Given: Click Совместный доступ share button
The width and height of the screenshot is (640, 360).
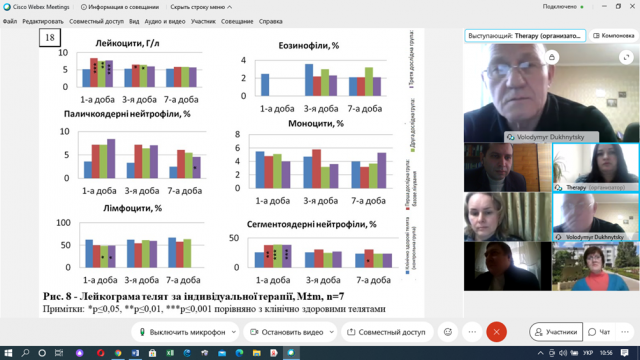Looking at the screenshot, I should click(x=387, y=332).
